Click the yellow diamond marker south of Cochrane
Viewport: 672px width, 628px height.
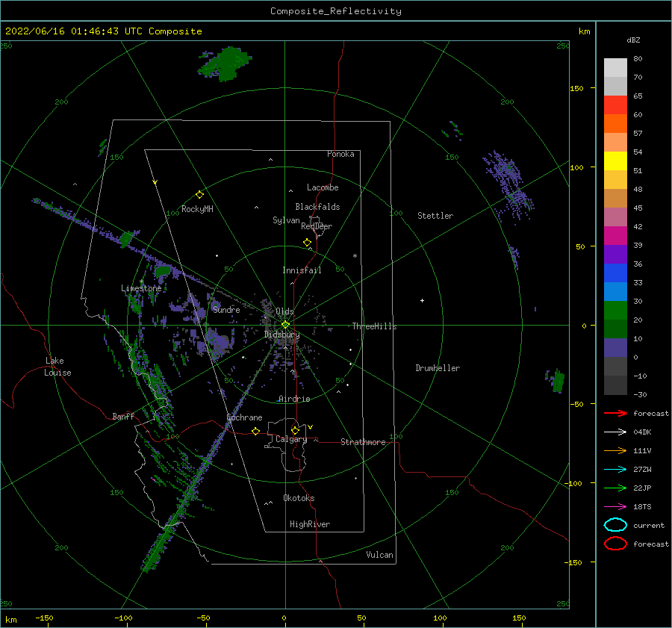[256, 431]
